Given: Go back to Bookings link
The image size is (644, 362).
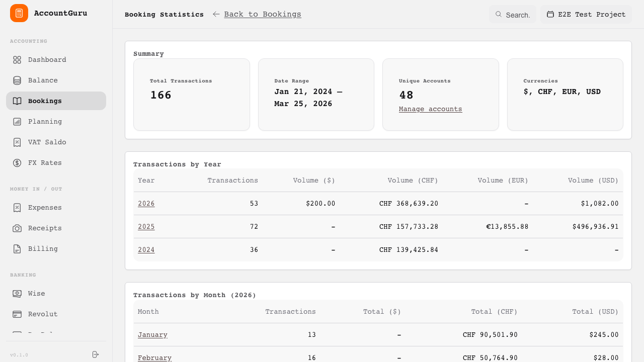Looking at the screenshot, I should 262,14.
